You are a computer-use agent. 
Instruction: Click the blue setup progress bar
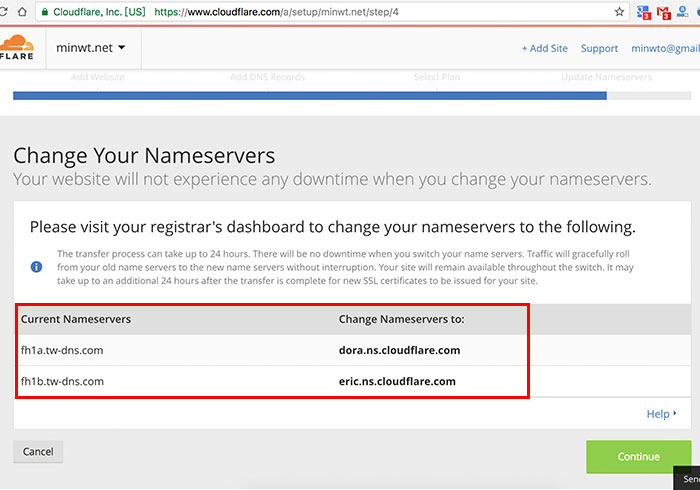[x=310, y=96]
